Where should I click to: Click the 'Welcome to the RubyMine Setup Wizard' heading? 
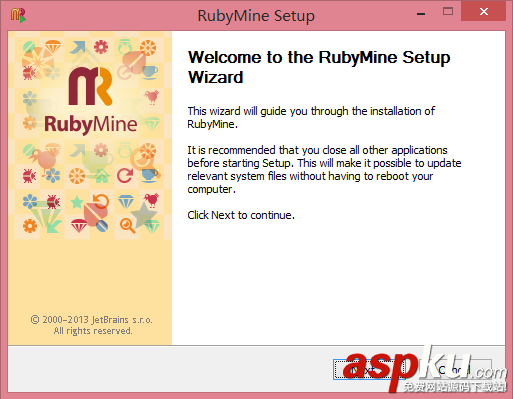point(319,67)
